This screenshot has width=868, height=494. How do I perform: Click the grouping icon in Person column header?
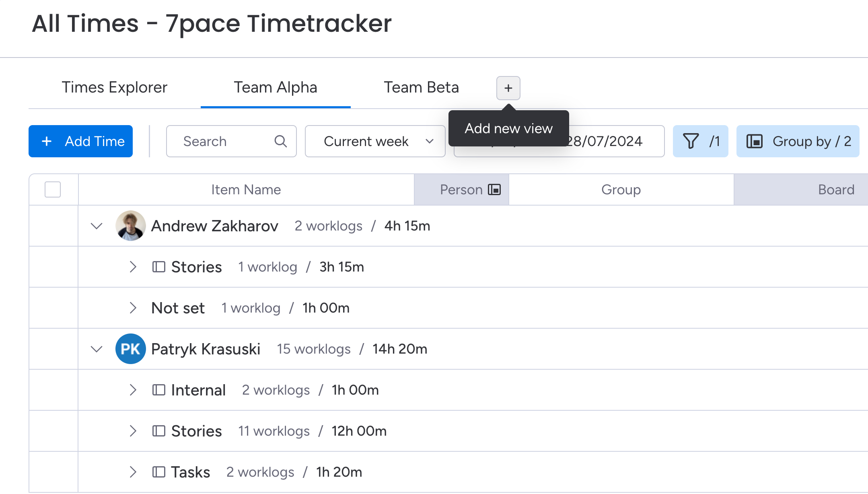click(494, 189)
